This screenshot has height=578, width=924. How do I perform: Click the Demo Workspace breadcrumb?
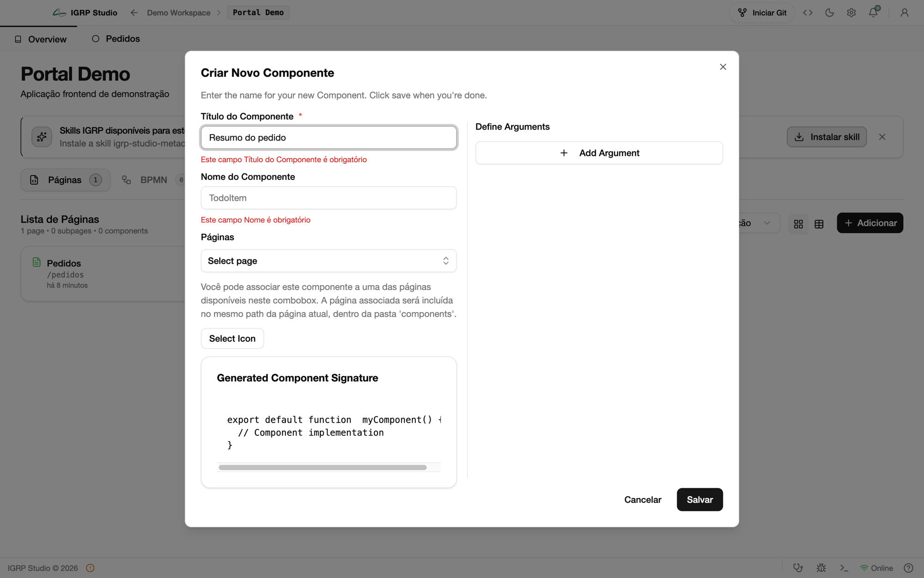tap(178, 12)
